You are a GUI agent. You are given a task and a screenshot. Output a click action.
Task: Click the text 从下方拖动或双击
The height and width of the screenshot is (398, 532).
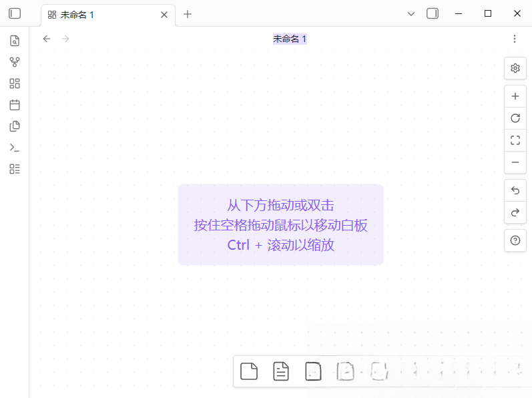(280, 205)
